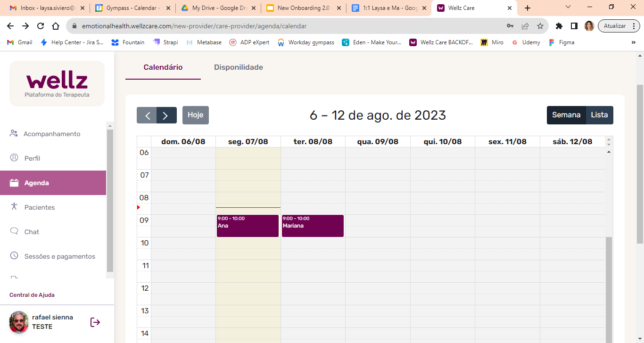Open Acompanhamento via its people icon
Viewport: 644px width, 343px height.
pyautogui.click(x=14, y=134)
